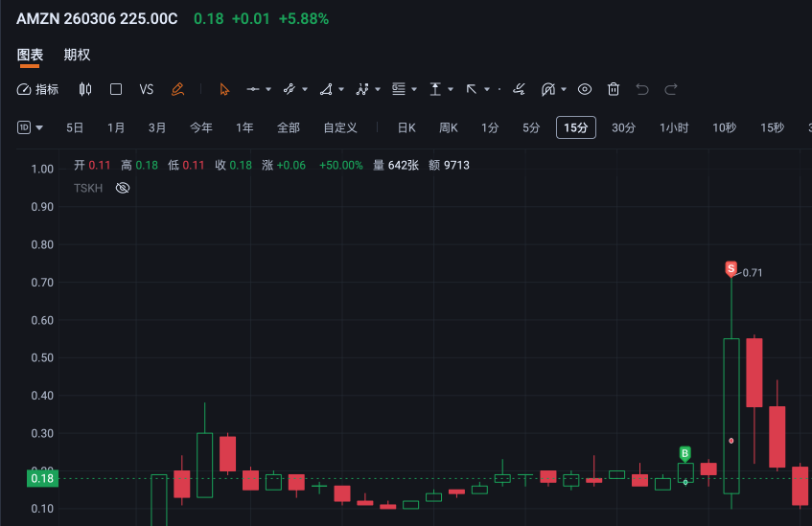Switch to 15秒 interval
The image size is (812, 526).
[x=772, y=127]
